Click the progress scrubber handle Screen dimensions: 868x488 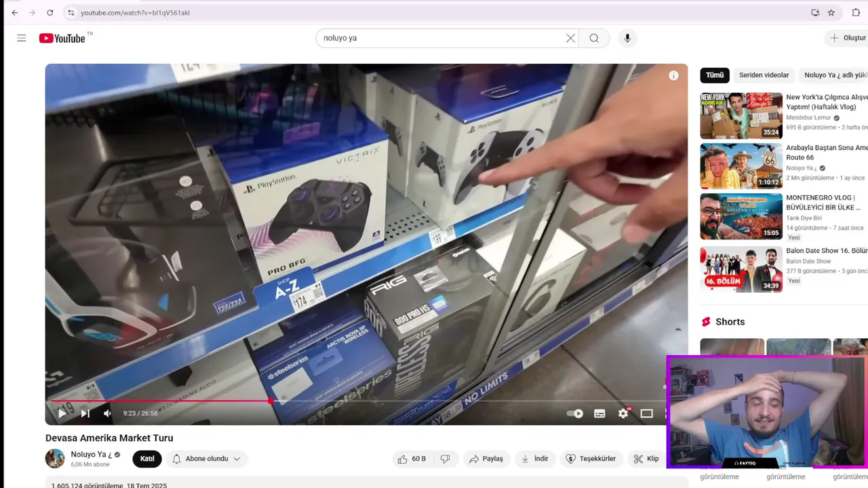pyautogui.click(x=271, y=401)
